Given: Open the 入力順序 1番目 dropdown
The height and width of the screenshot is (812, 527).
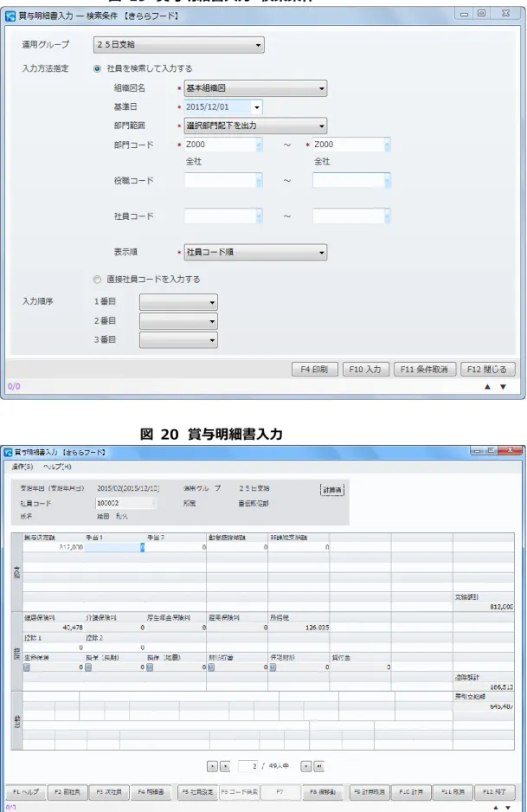Looking at the screenshot, I should (x=178, y=302).
